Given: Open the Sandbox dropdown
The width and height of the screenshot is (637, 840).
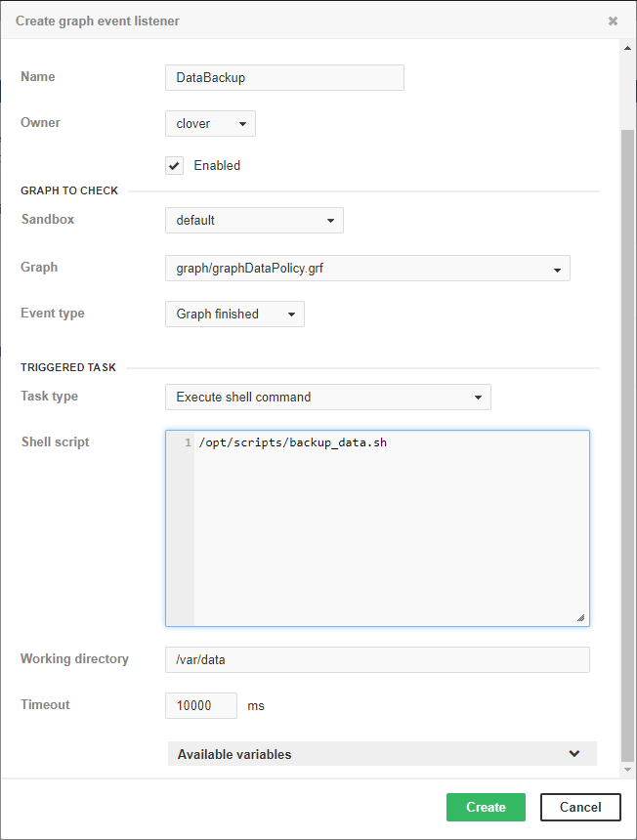Looking at the screenshot, I should point(254,221).
